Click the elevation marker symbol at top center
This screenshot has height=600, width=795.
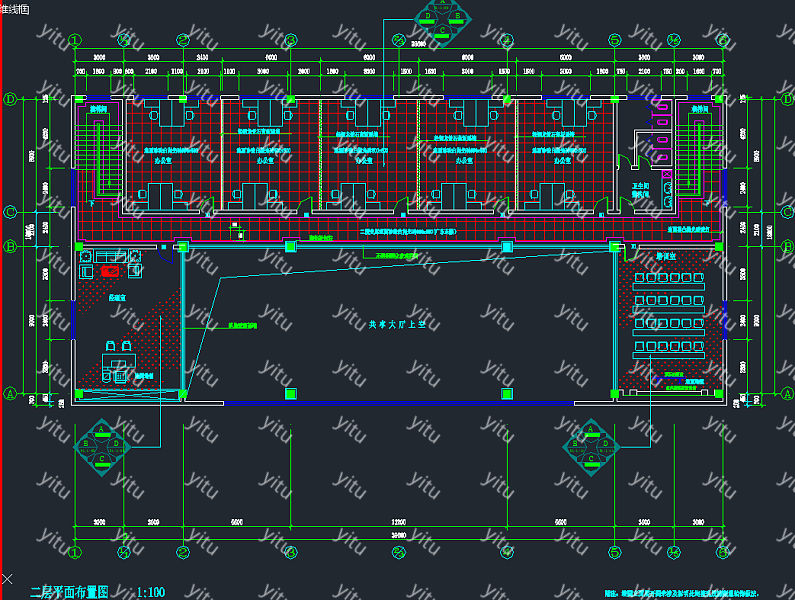point(444,20)
